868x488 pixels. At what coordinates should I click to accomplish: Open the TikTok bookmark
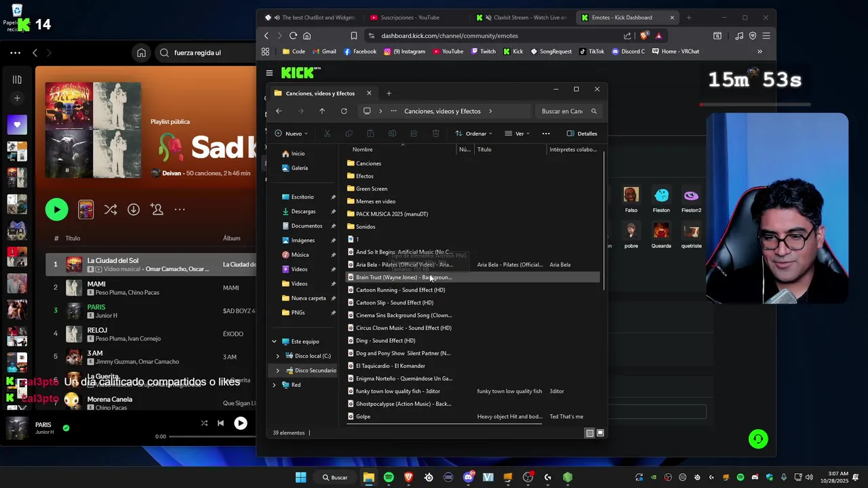coord(591,52)
